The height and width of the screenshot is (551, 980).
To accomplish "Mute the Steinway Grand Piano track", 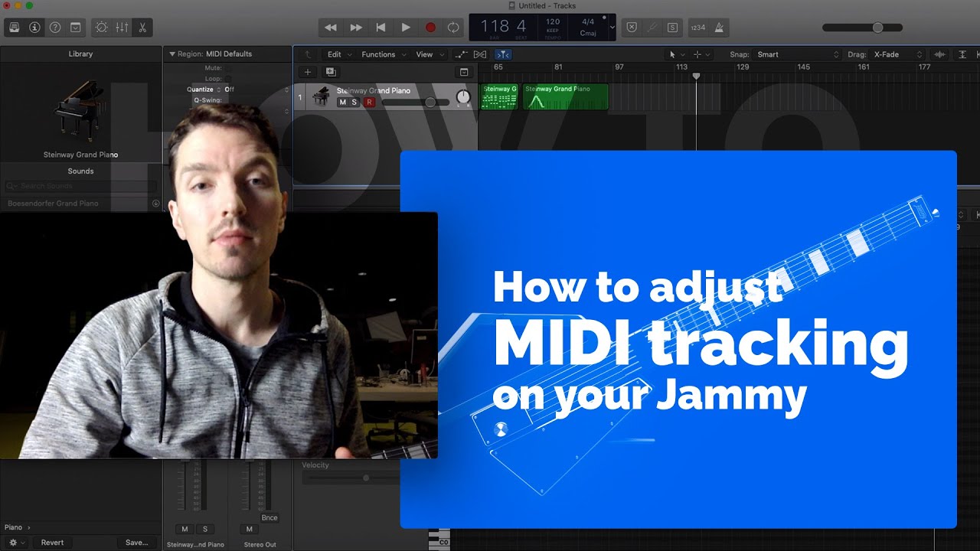I will 342,103.
